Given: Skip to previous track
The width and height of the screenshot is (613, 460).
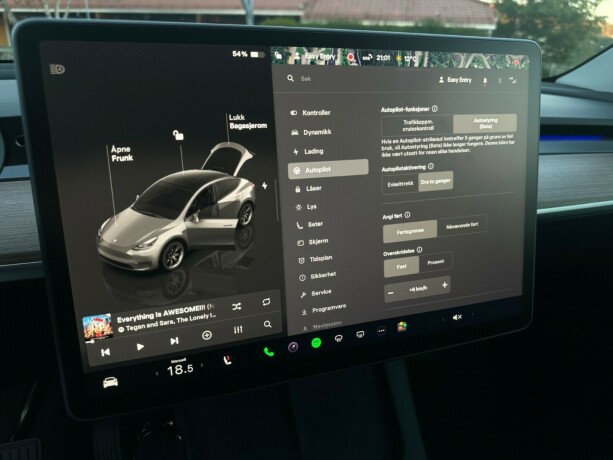Looking at the screenshot, I should tap(106, 352).
